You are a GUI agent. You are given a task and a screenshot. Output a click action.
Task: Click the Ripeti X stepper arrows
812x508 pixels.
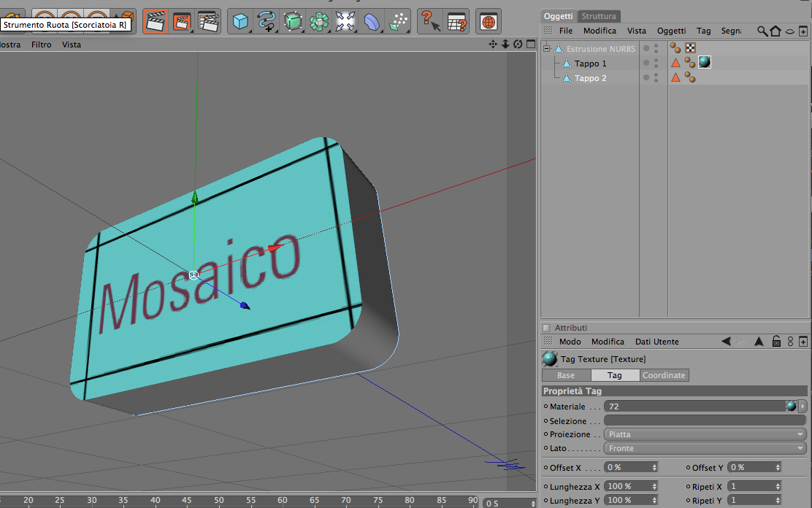[778, 486]
